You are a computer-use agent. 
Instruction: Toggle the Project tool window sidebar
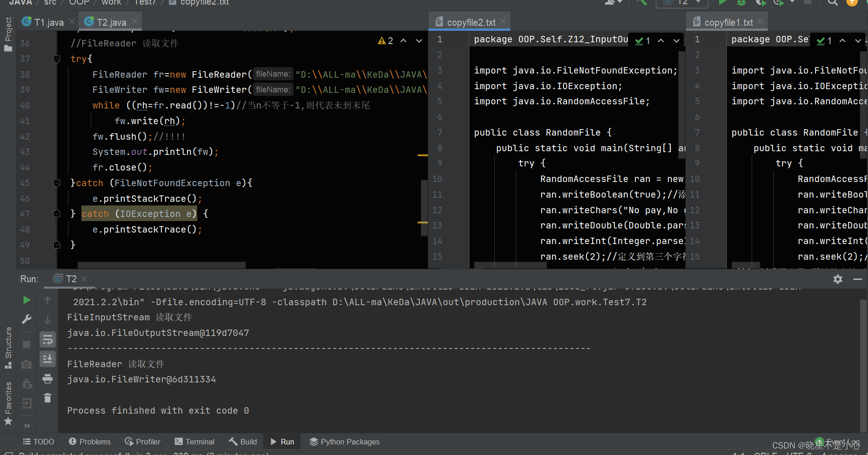coord(8,34)
